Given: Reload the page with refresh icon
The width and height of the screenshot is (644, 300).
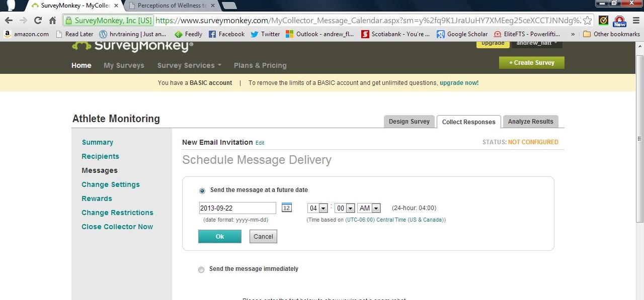Looking at the screenshot, I should click(38, 21).
